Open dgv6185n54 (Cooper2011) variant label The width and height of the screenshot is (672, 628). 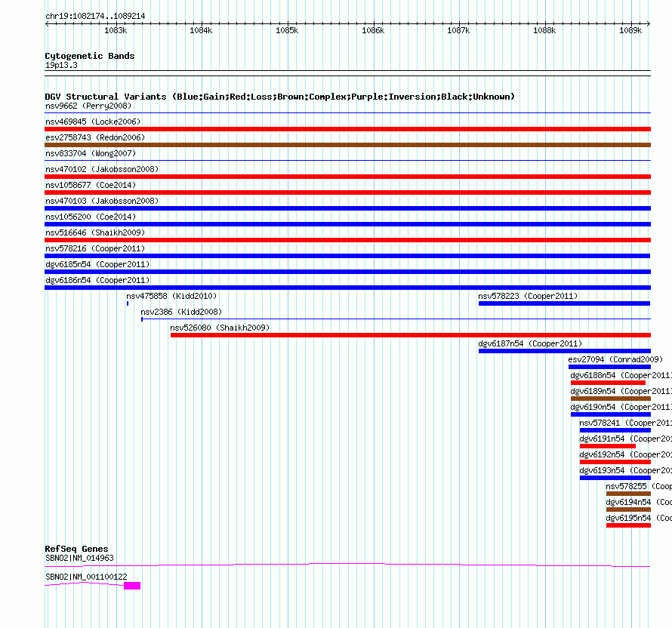[x=97, y=264]
